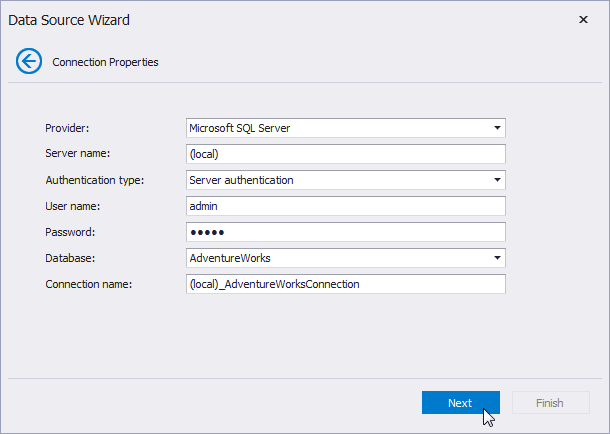This screenshot has width=610, height=434.
Task: Click the Connection Properties heading
Action: [x=105, y=62]
